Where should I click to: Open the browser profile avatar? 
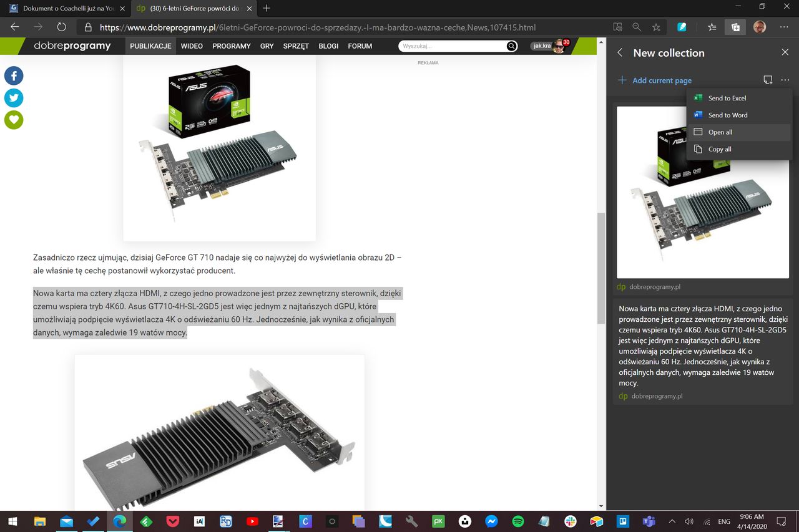(x=760, y=27)
